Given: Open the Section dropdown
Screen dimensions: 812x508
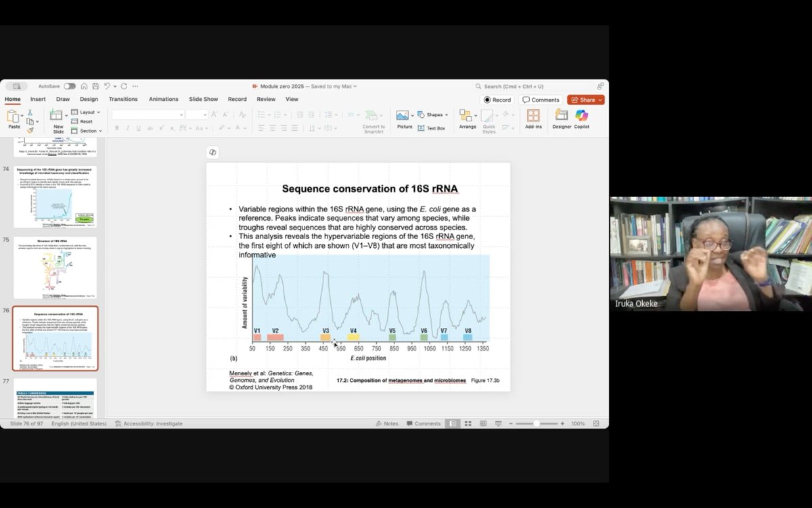Looking at the screenshot, I should (x=87, y=131).
